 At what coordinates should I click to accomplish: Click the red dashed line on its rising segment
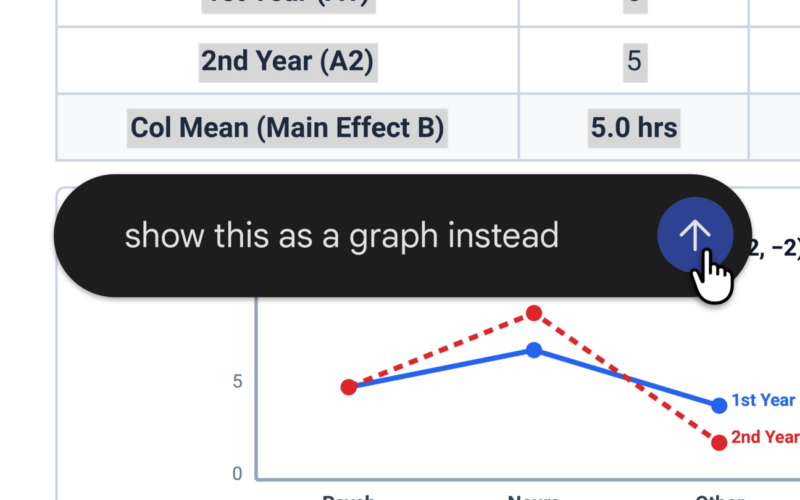(441, 350)
